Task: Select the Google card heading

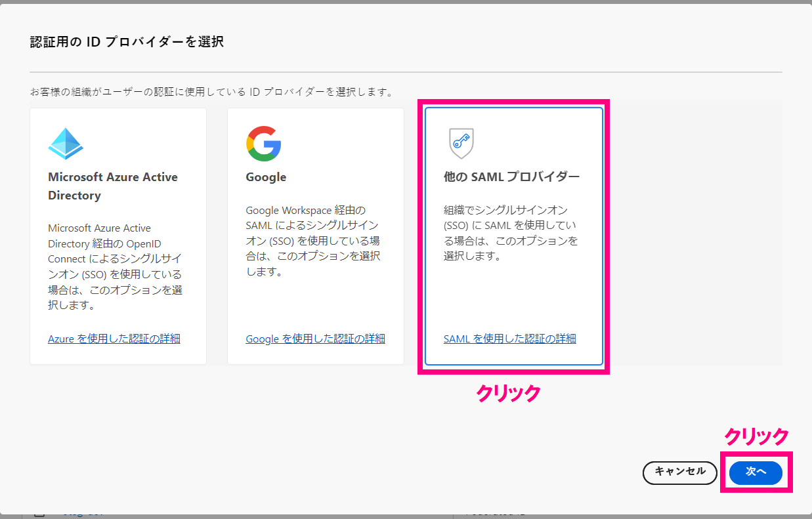Action: tap(266, 177)
